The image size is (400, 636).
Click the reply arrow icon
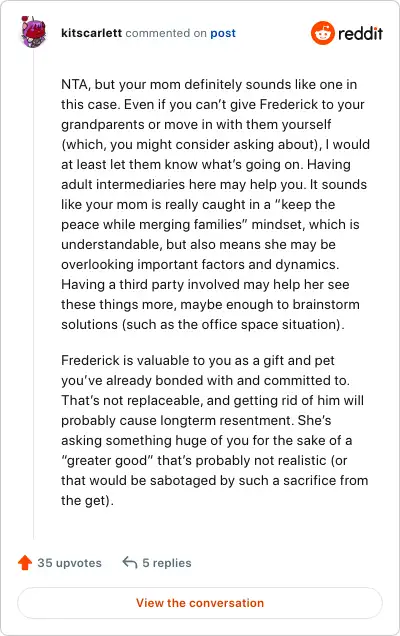(x=130, y=563)
